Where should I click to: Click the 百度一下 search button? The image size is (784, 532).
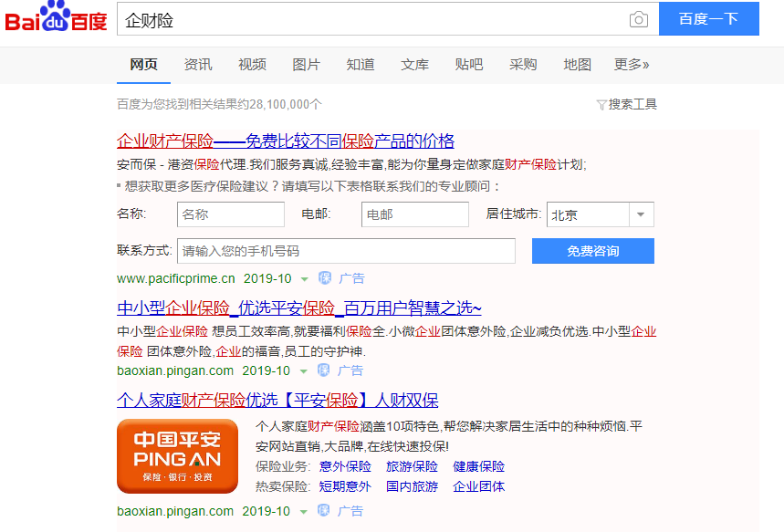[709, 19]
